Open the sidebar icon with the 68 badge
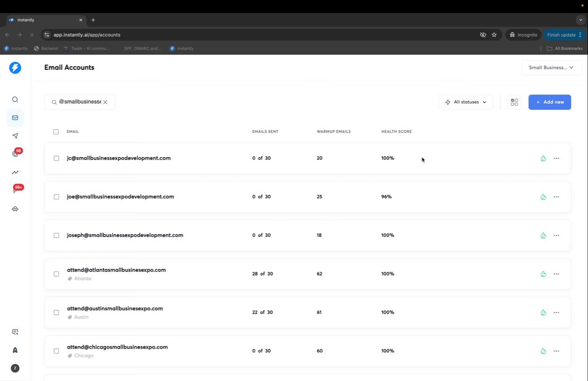 [x=15, y=154]
